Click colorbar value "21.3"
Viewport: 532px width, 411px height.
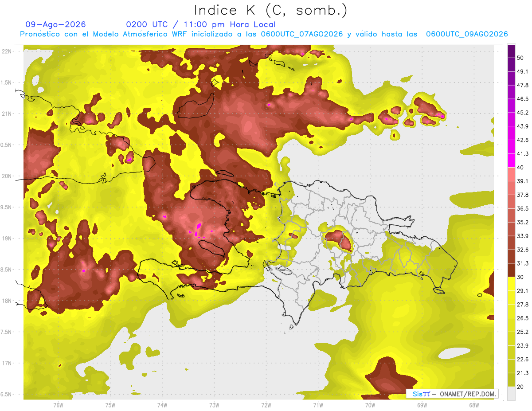(523, 373)
